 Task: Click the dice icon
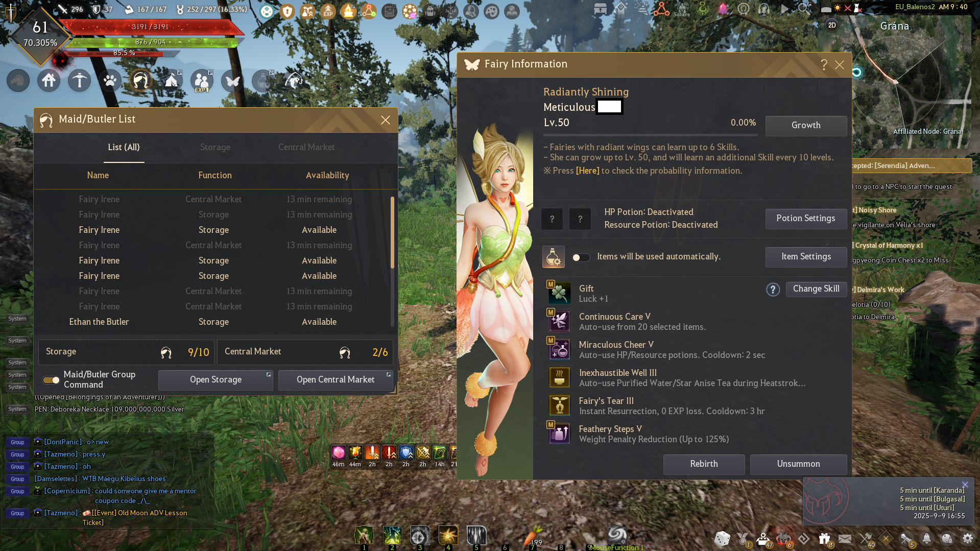point(722,539)
